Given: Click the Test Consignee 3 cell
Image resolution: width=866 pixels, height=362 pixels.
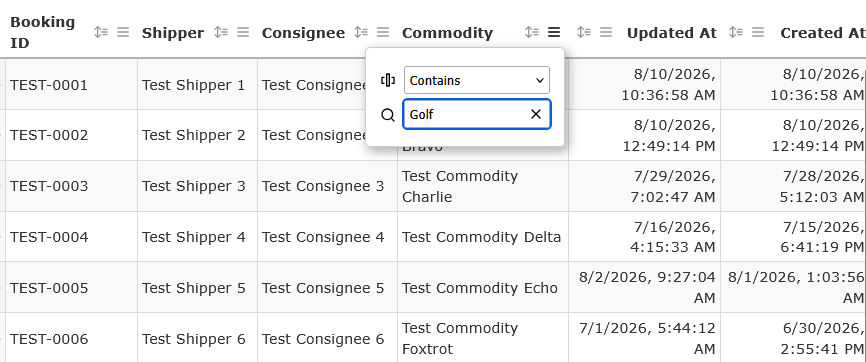Looking at the screenshot, I should [328, 186].
